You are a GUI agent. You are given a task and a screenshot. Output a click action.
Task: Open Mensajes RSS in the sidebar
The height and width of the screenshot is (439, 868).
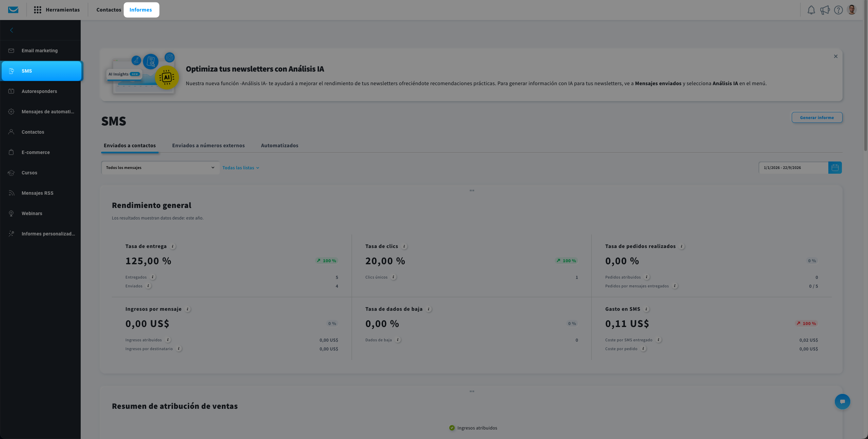(40, 193)
